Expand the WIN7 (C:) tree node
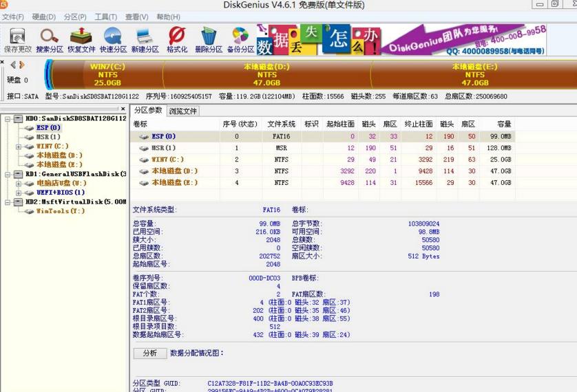The image size is (577, 392). click(x=19, y=146)
